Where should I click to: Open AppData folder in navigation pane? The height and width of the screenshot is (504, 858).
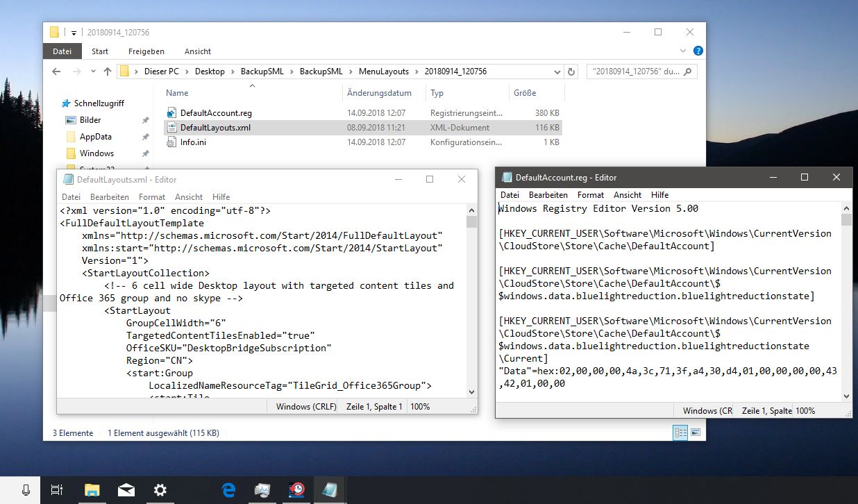point(95,137)
